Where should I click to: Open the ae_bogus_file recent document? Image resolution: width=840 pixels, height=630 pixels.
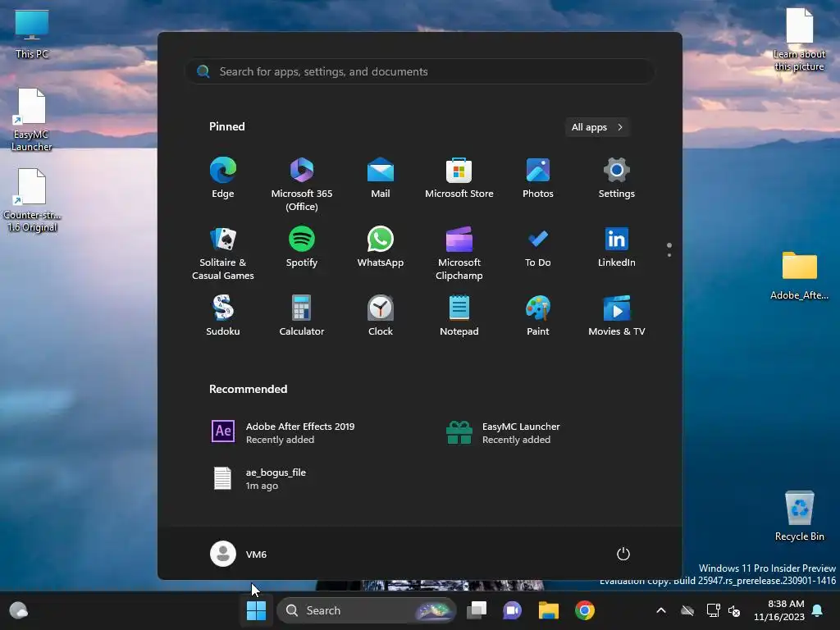pos(260,478)
